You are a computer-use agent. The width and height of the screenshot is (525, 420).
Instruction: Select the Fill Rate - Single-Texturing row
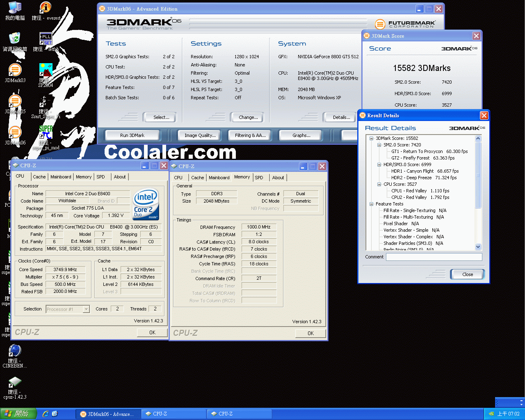415,210
